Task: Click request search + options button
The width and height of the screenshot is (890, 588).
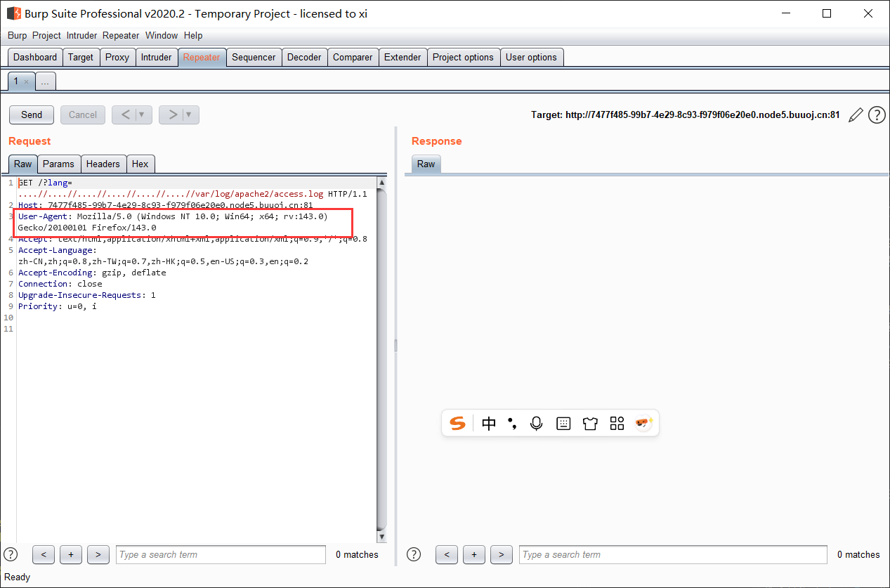Action: 70,554
